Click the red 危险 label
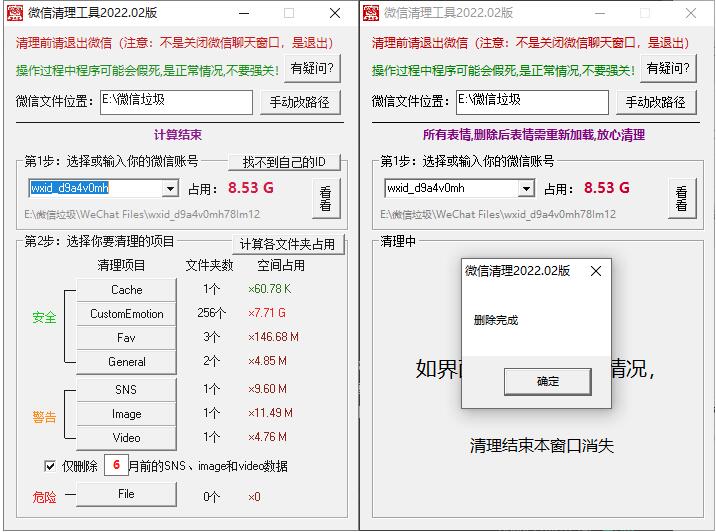This screenshot has width=716, height=532. [x=44, y=497]
